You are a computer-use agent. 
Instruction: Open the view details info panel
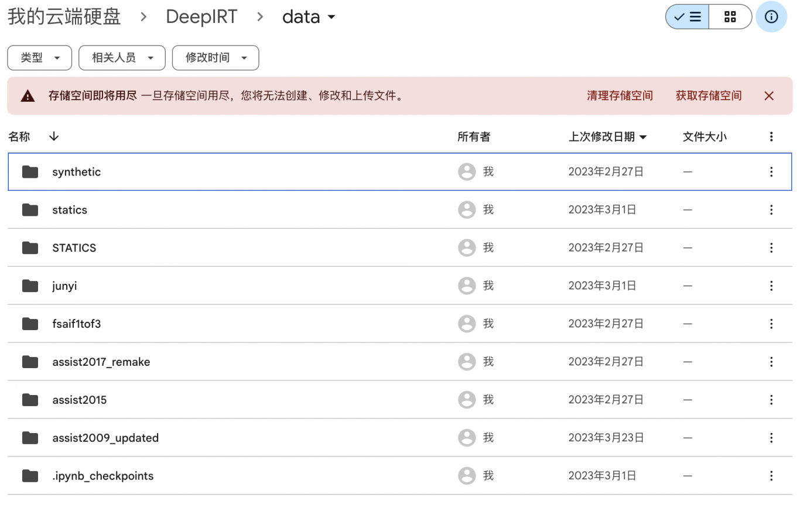tap(771, 17)
